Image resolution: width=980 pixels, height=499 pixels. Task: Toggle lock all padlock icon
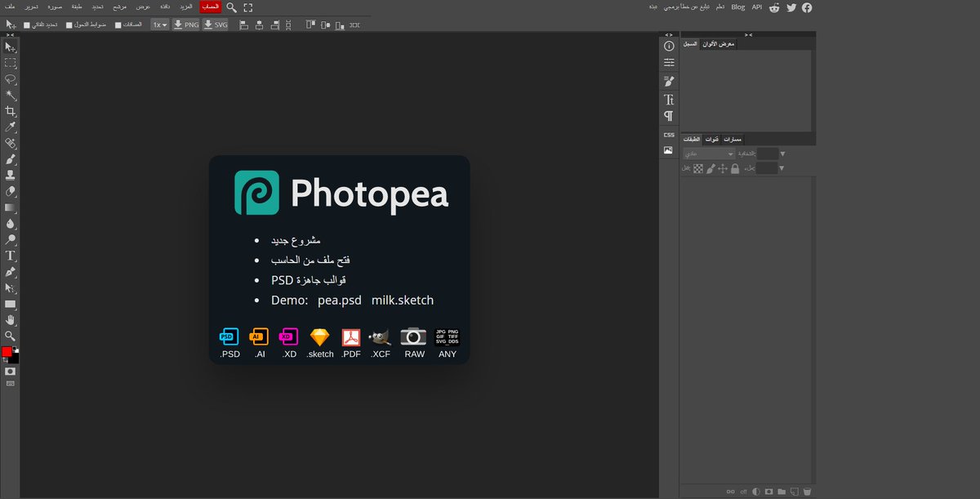pyautogui.click(x=735, y=168)
